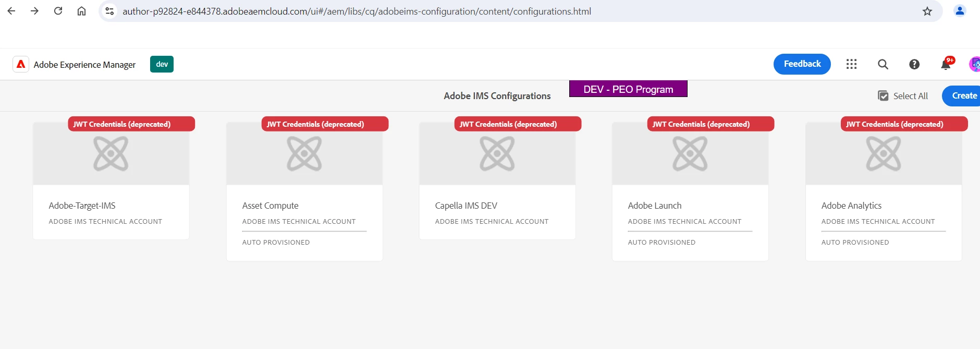This screenshot has width=980, height=349.
Task: Click ADOBE IMS TECHNICAL ACCOUNT under Adobe Launch
Action: pyautogui.click(x=685, y=222)
